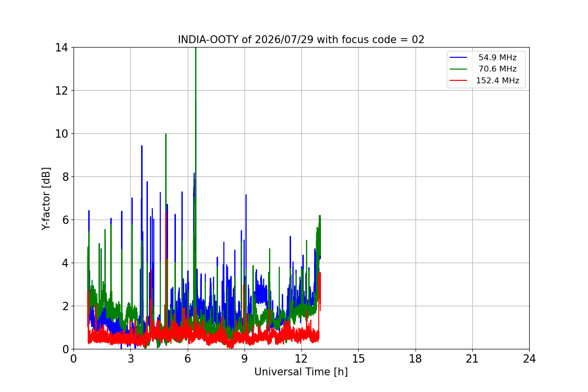Click the Y-factor [dB] axis label
The height and width of the screenshot is (392, 588).
pos(46,198)
